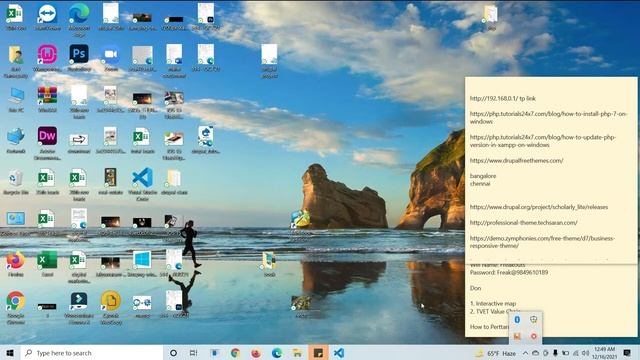The width and height of the screenshot is (640, 360).
Task: Open the 65°F Haze weather widget
Action: [x=496, y=353]
